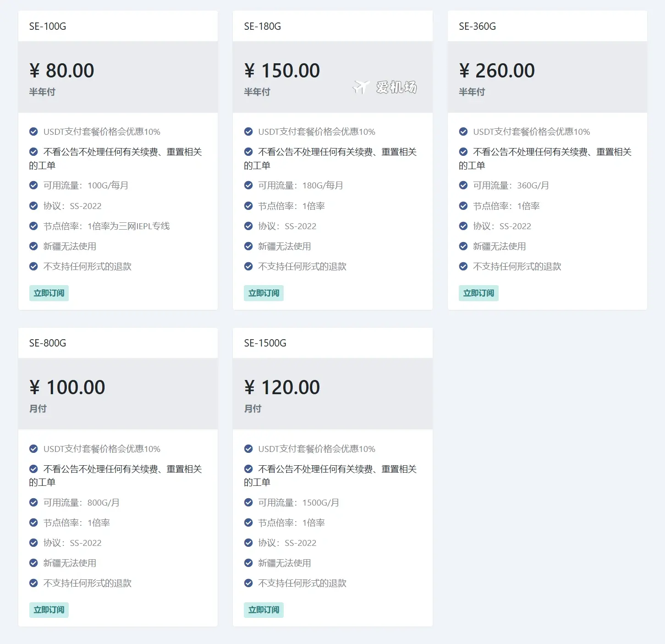This screenshot has height=644, width=665.
Task: Click check icon beside 可用流量 100G/每月
Action: tap(33, 186)
